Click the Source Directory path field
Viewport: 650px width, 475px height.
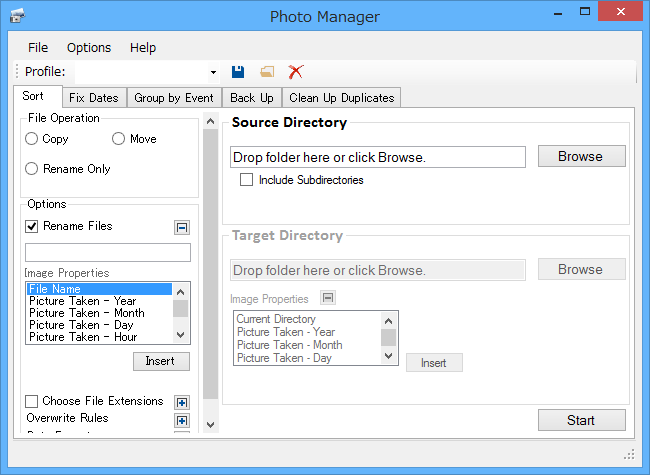pyautogui.click(x=378, y=157)
